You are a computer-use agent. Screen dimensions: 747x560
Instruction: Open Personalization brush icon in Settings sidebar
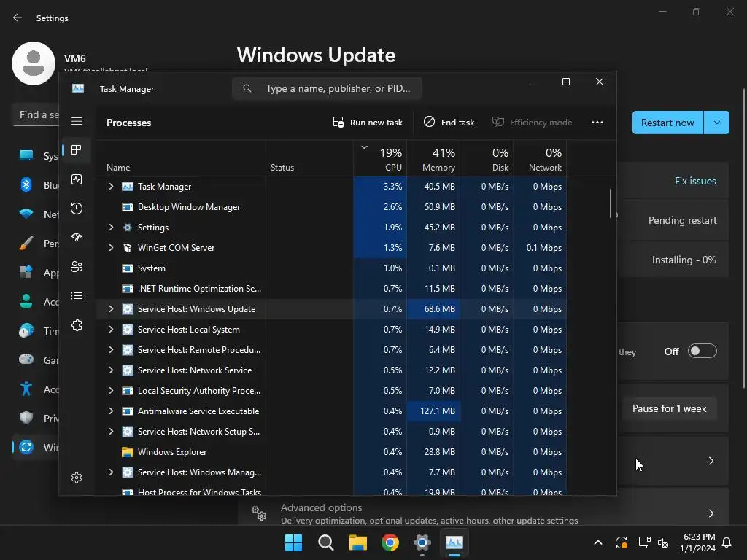pos(26,244)
